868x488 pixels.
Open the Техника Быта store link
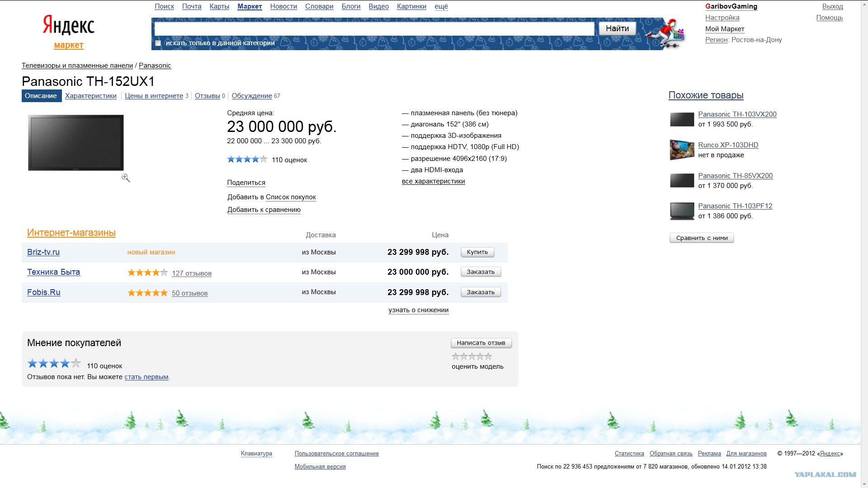point(53,272)
